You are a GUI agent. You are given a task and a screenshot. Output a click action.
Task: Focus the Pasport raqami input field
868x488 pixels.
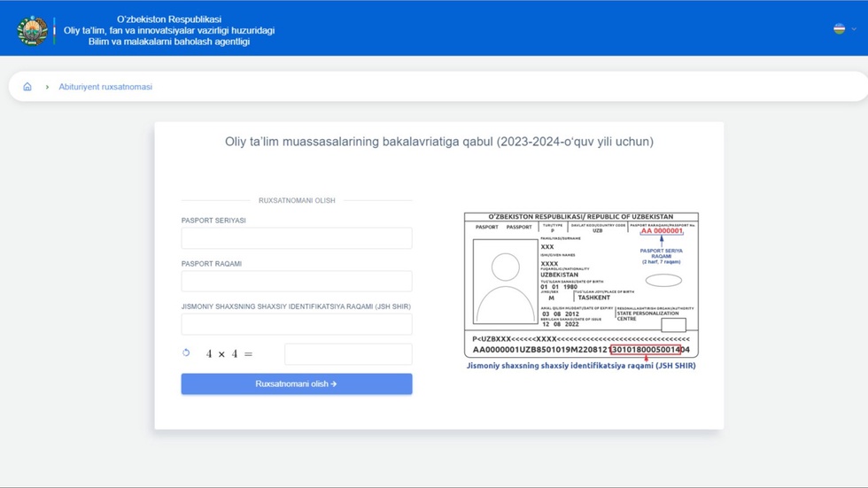(296, 282)
